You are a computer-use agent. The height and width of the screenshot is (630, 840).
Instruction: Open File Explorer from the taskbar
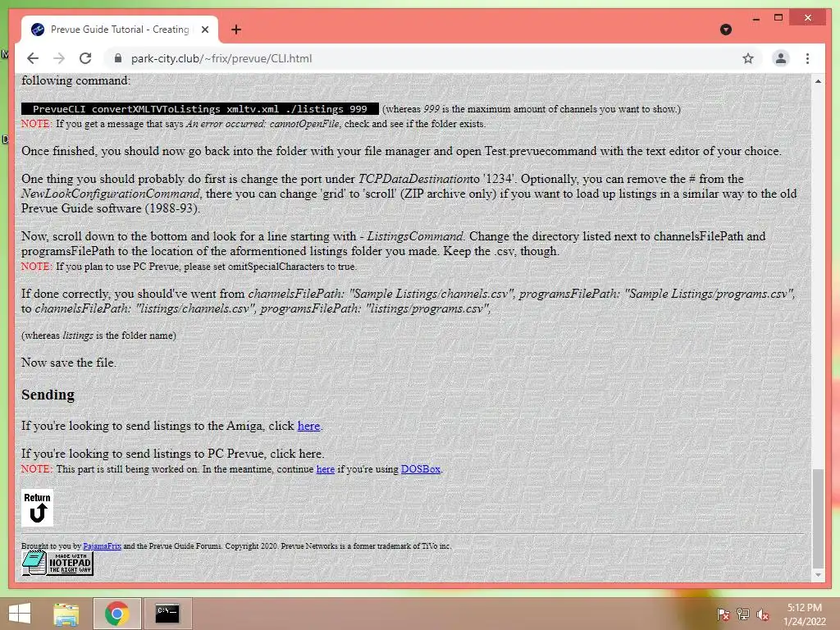(x=66, y=614)
